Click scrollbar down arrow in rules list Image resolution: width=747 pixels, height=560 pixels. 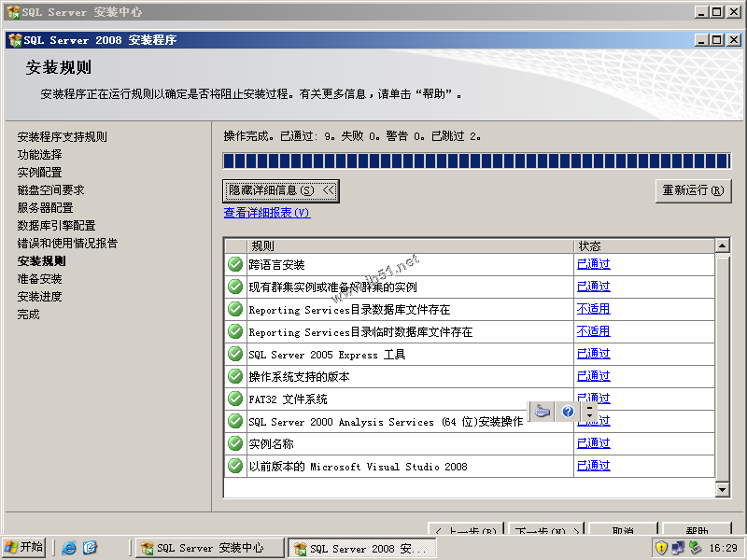coord(722,489)
